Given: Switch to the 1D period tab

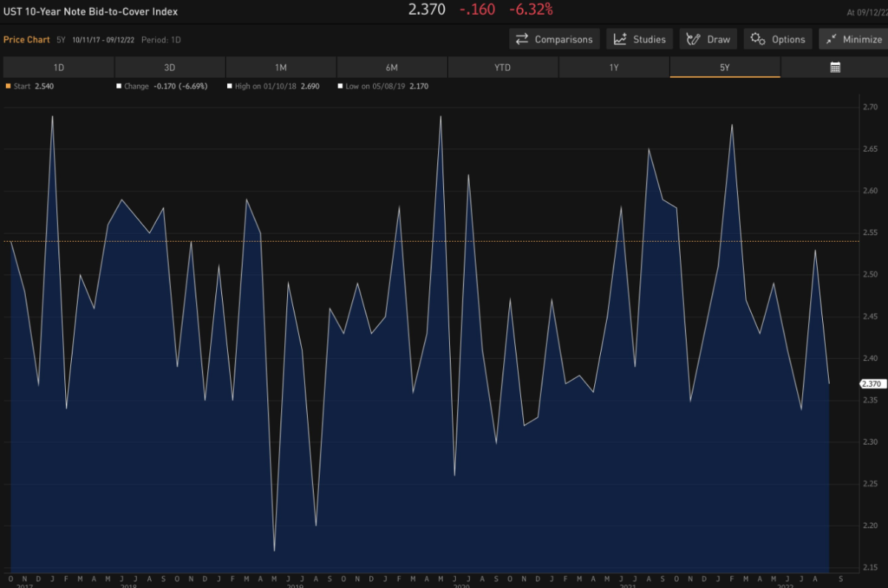Looking at the screenshot, I should click(58, 67).
